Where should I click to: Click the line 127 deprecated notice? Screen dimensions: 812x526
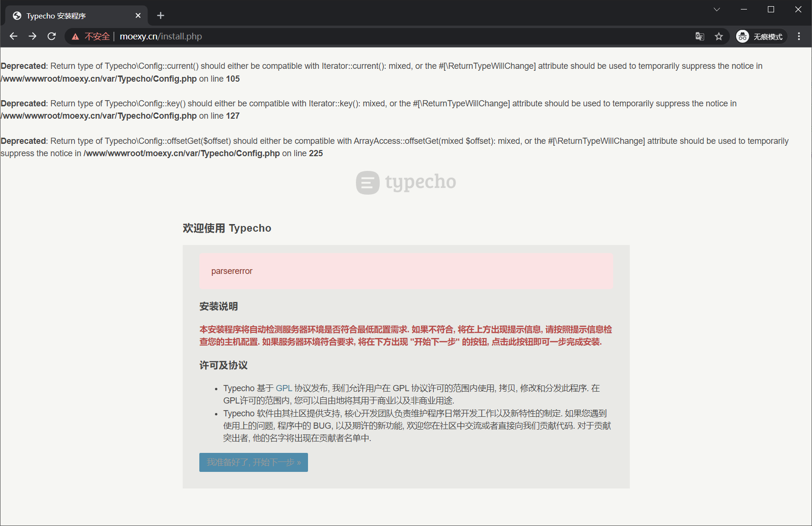(x=369, y=110)
